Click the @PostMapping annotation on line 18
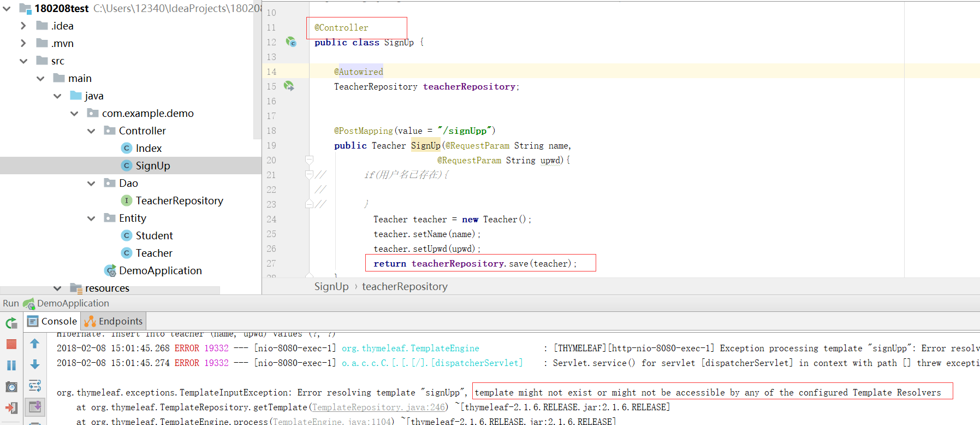Image resolution: width=980 pixels, height=425 pixels. (364, 131)
